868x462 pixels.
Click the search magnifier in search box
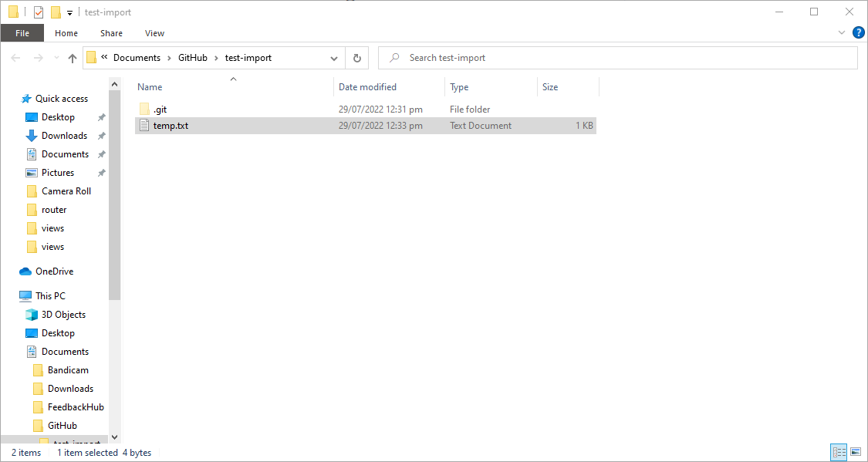393,57
